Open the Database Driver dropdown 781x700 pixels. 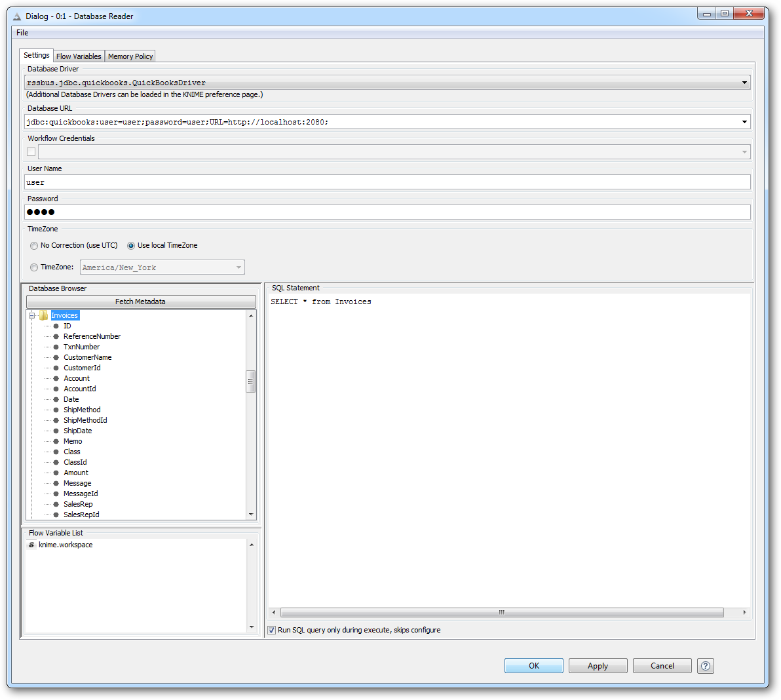pos(744,83)
